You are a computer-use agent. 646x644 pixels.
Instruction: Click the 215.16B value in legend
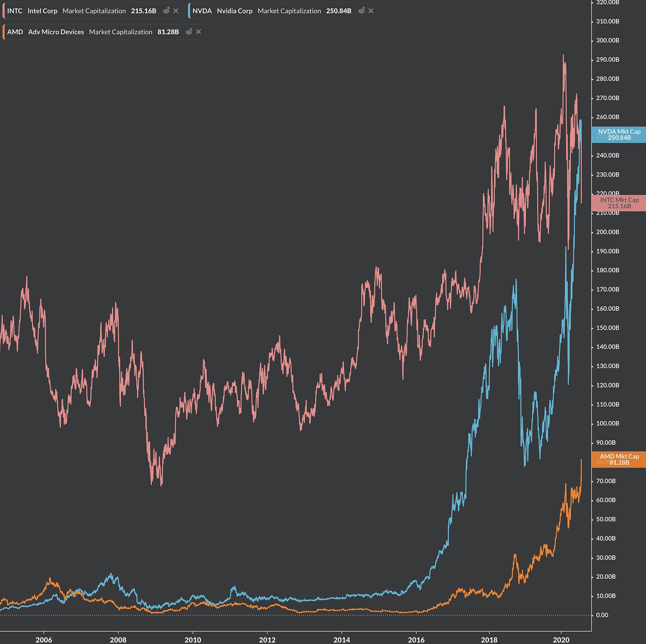(x=144, y=11)
